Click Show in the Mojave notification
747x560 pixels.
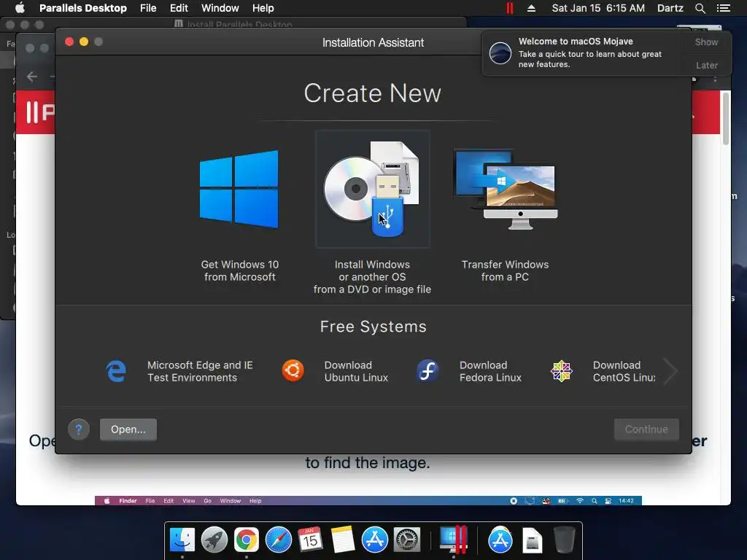(706, 42)
